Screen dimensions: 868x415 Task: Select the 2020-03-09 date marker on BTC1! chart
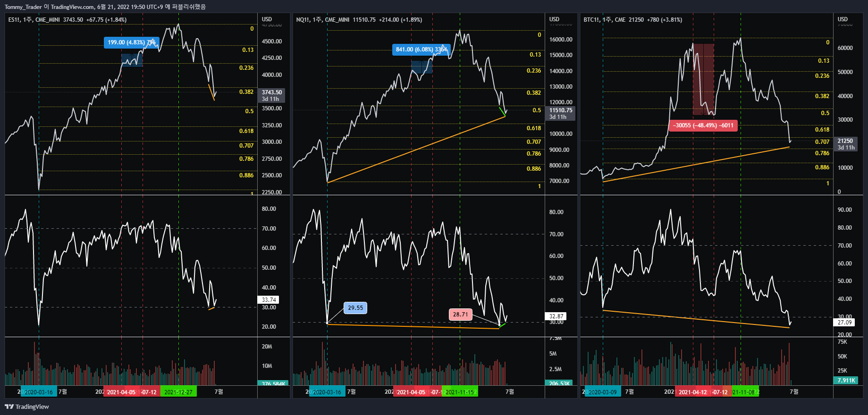point(603,392)
